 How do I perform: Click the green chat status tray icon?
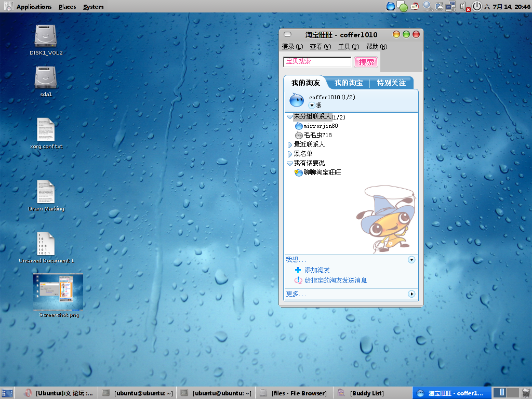click(403, 6)
